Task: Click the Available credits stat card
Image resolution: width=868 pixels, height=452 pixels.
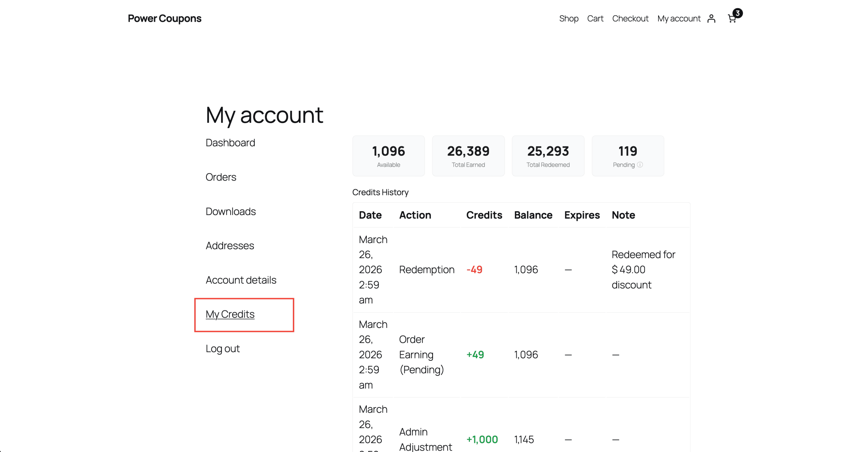Action: (389, 156)
